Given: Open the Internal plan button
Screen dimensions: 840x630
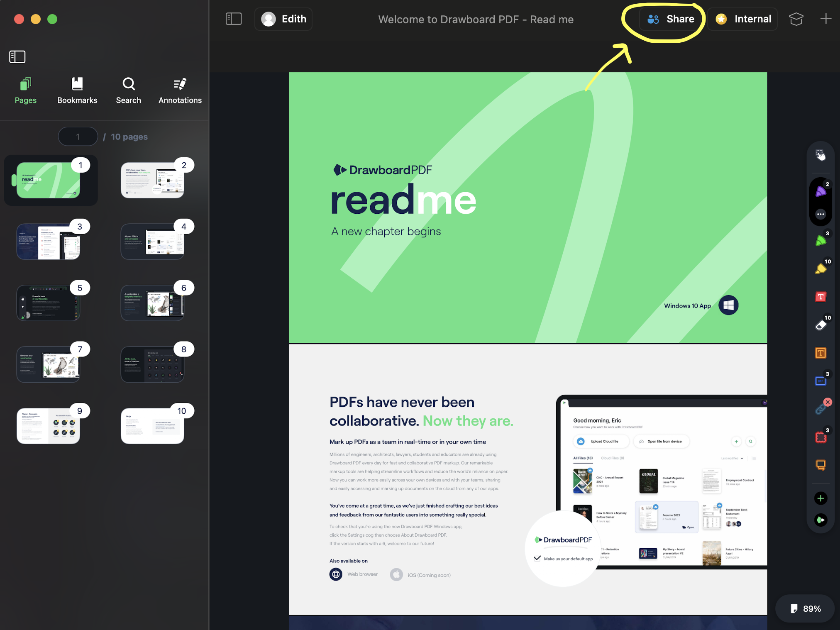Looking at the screenshot, I should pos(743,19).
